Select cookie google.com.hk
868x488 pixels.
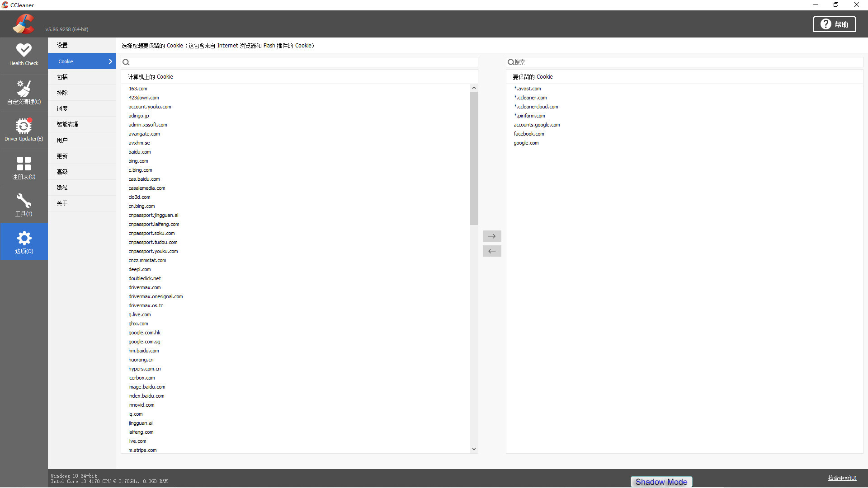[144, 333]
